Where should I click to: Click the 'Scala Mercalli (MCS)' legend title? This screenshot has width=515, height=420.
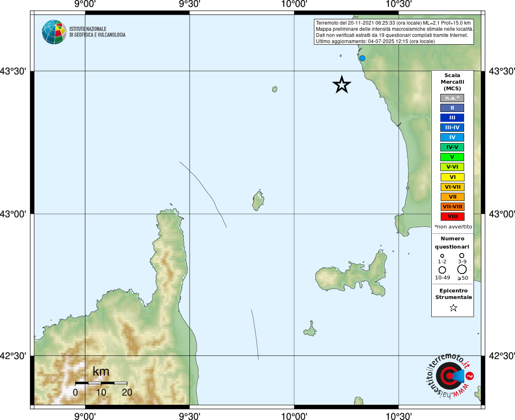tap(452, 82)
